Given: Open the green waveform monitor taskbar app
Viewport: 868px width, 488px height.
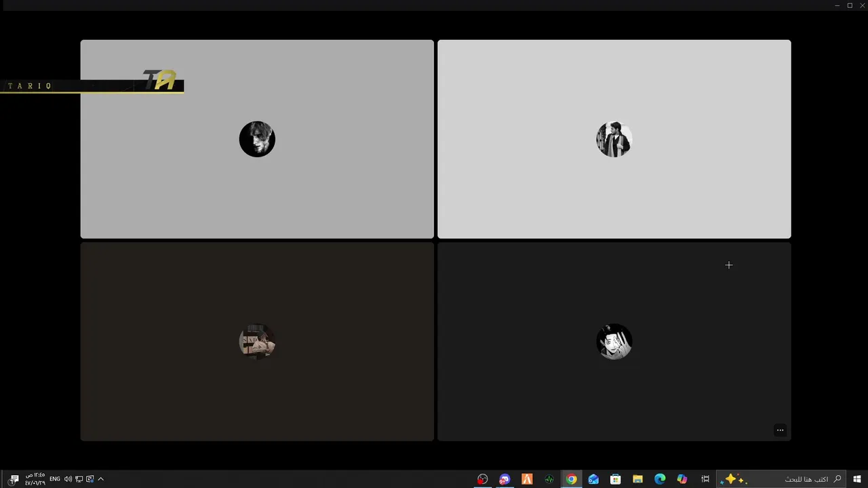Looking at the screenshot, I should click(x=549, y=479).
